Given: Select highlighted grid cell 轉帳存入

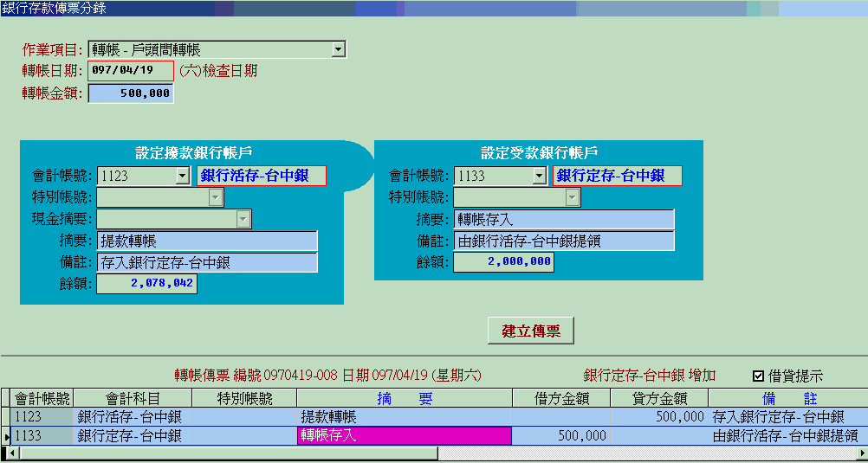Looking at the screenshot, I should point(405,436).
